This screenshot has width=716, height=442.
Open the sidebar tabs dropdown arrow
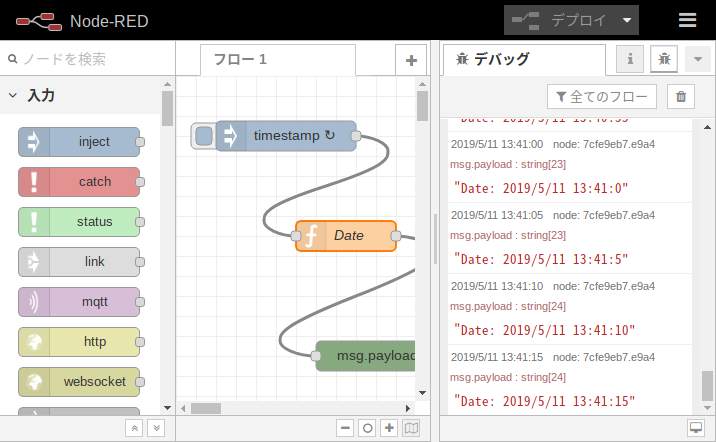coord(697,59)
